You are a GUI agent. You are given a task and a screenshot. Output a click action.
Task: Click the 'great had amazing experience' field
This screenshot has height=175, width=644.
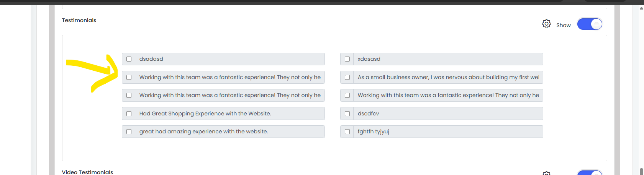point(230,131)
